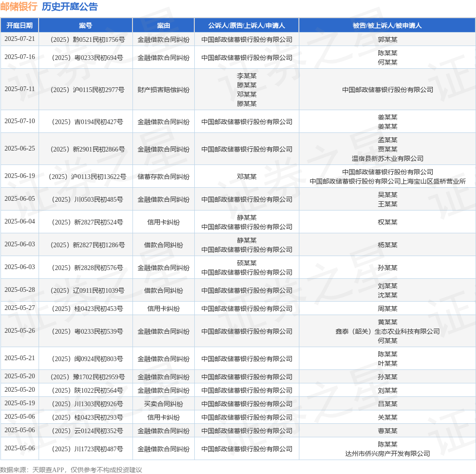Image resolution: width=476 pixels, height=474 pixels.
Task: Click case cause 储蓄存款合同纠纷
Action: point(163,177)
